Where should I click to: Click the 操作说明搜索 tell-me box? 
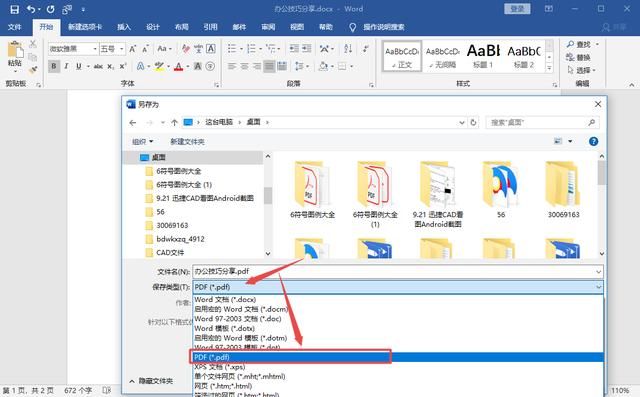(384, 27)
